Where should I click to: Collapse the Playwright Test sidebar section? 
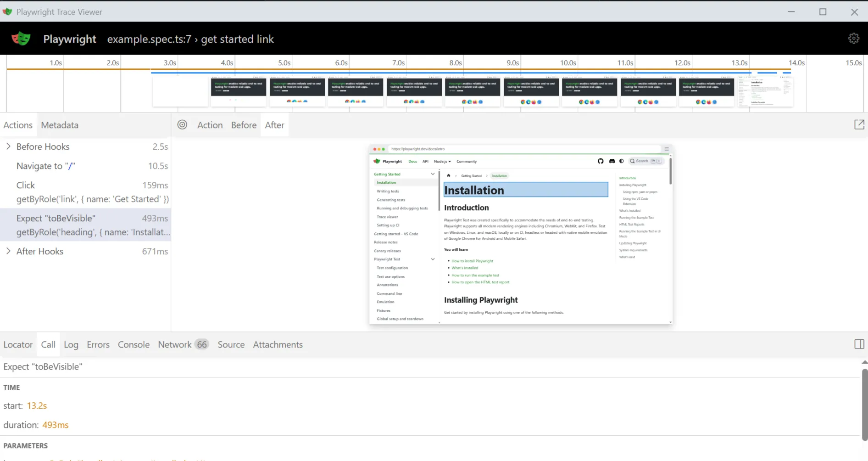coord(433,259)
